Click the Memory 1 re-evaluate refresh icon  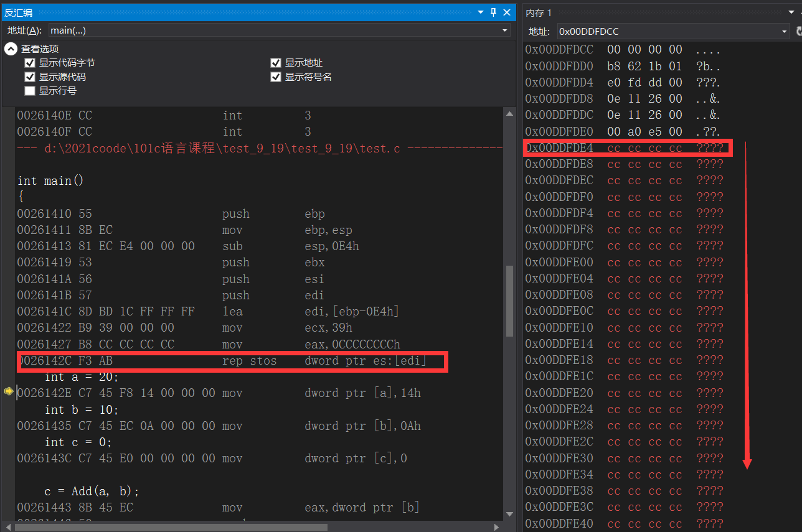tap(798, 30)
